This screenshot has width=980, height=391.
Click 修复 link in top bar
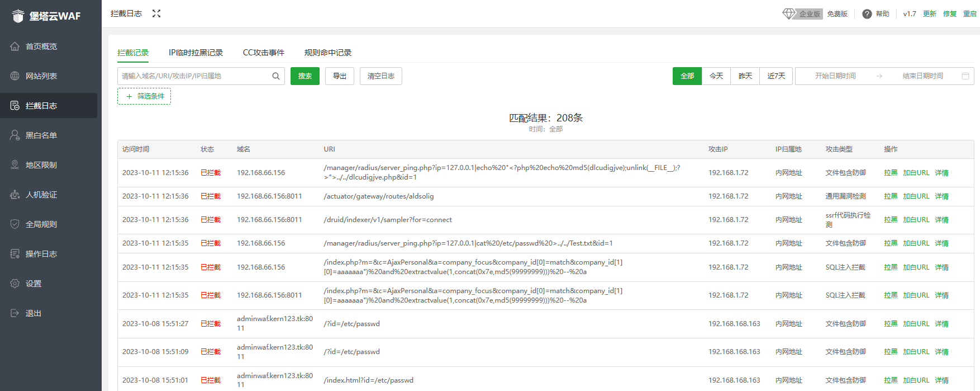pyautogui.click(x=950, y=14)
